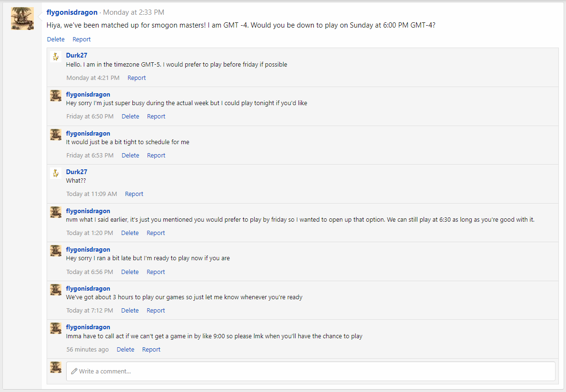
Task: Delete the Today 1:20 PM comment
Action: (130, 233)
